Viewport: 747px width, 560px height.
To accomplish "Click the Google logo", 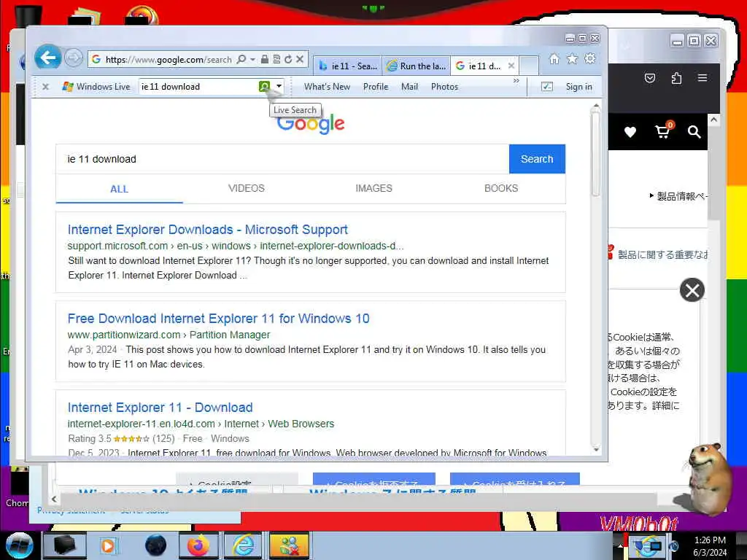I will pyautogui.click(x=311, y=124).
